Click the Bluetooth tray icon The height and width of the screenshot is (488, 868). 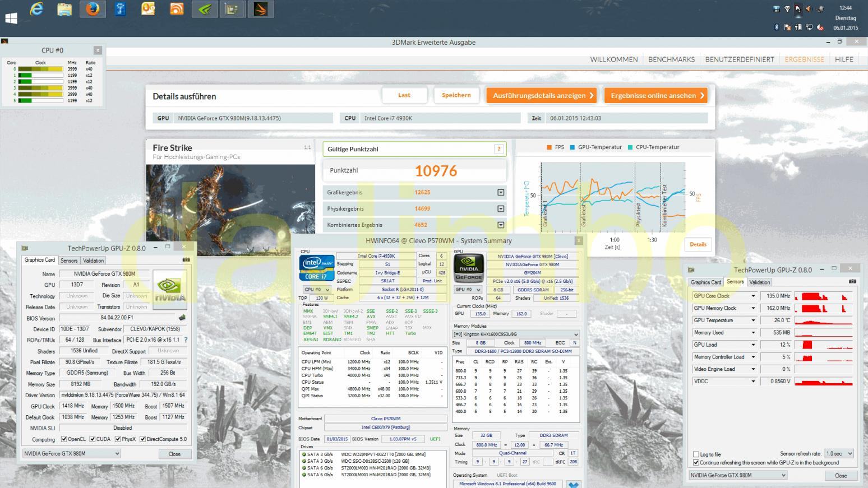(x=777, y=27)
